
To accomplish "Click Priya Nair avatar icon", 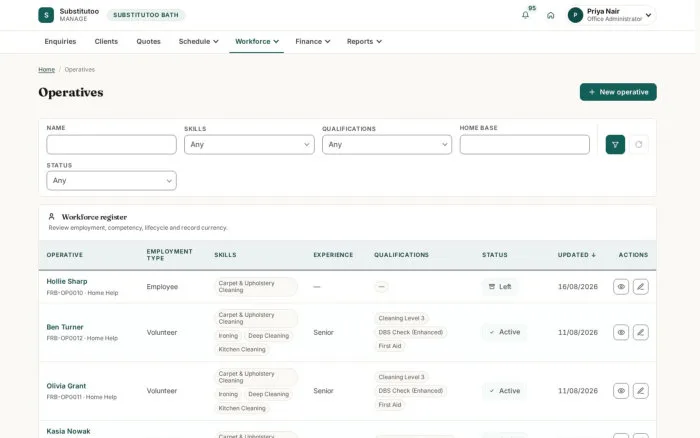I will pos(575,15).
